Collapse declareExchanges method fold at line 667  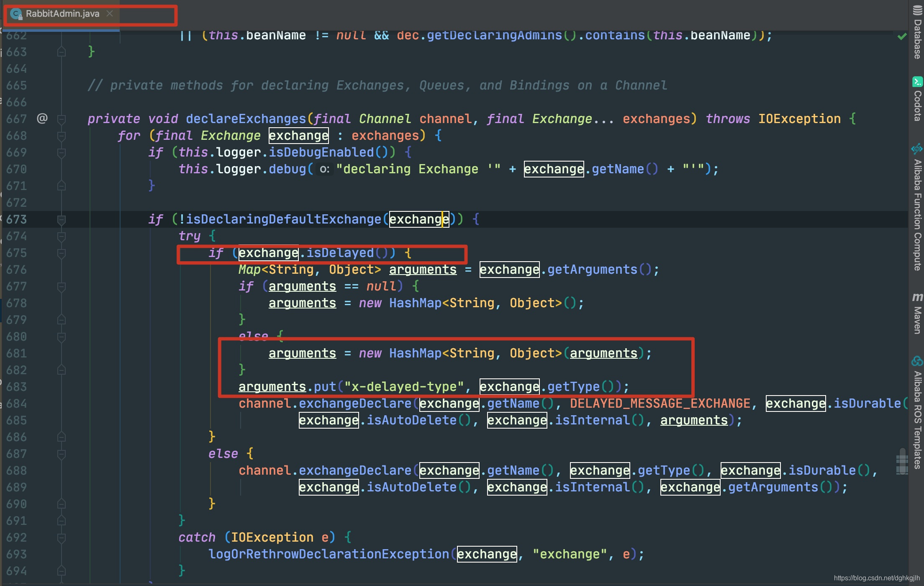(x=61, y=119)
